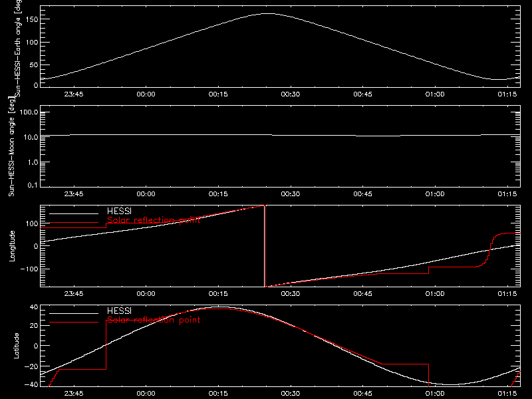Select the -20 tick on Latitude plot
Screen dimensions: 532x399
click(x=31, y=366)
